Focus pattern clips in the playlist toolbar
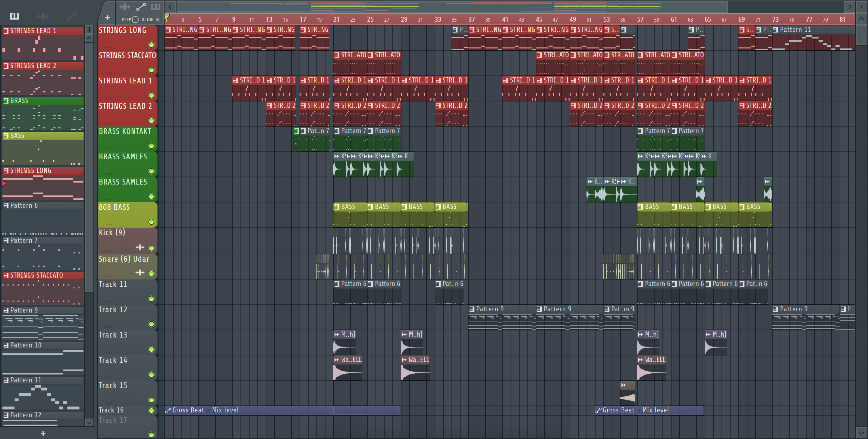 pos(156,6)
